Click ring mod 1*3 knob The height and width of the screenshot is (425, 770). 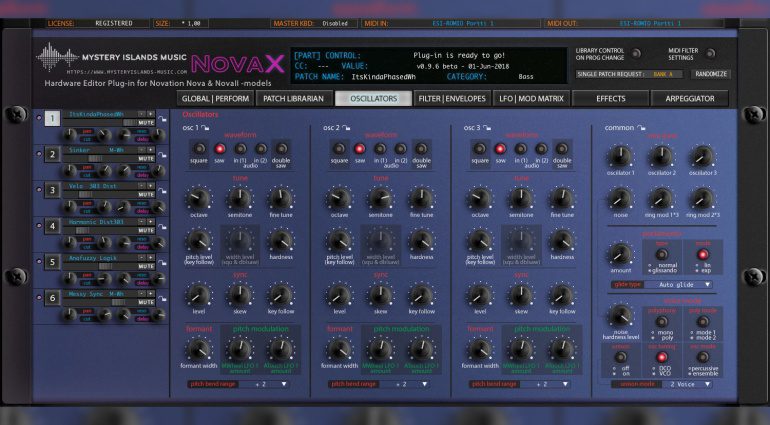pos(660,198)
